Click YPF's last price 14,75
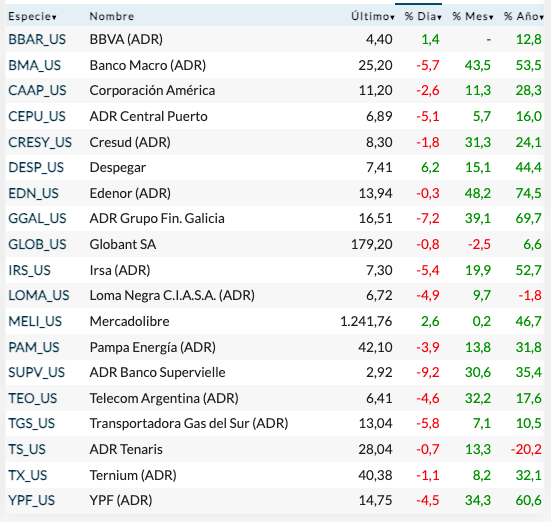551x522 pixels. (375, 500)
